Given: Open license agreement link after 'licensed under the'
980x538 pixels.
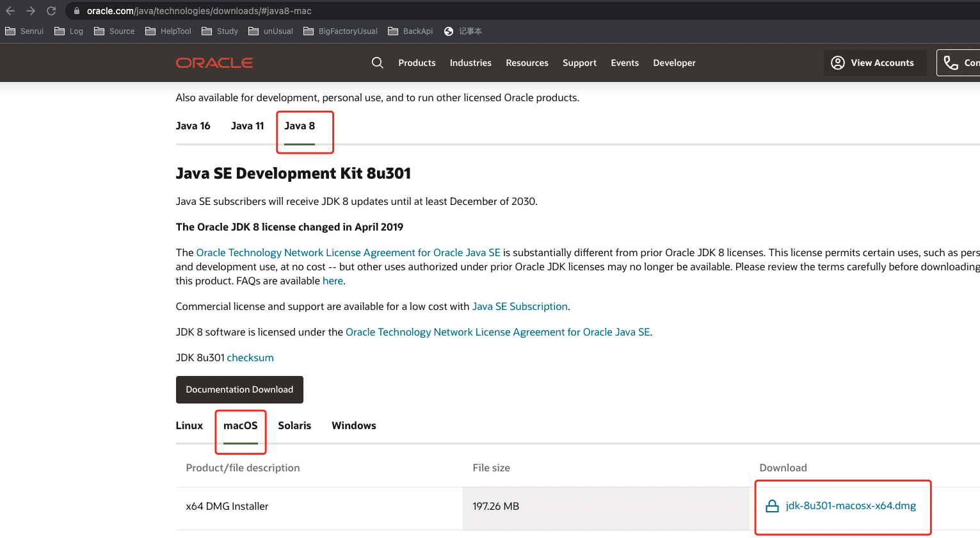Looking at the screenshot, I should tap(498, 332).
